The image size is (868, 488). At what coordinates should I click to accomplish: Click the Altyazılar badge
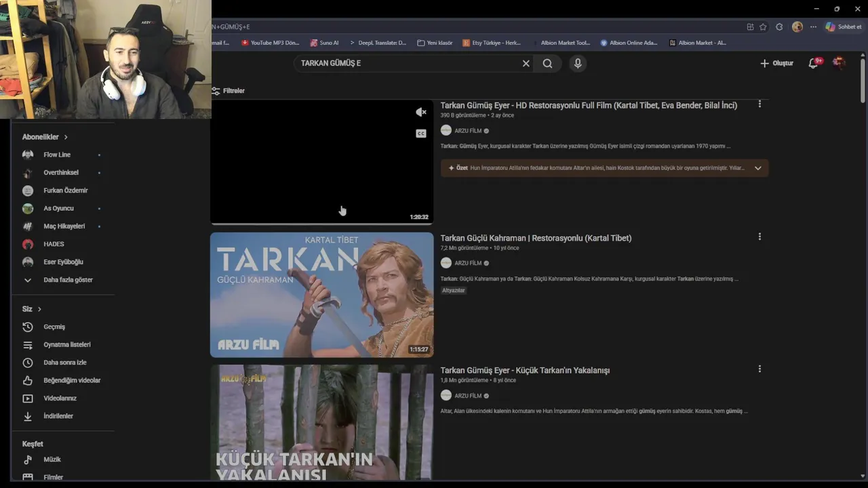click(454, 290)
